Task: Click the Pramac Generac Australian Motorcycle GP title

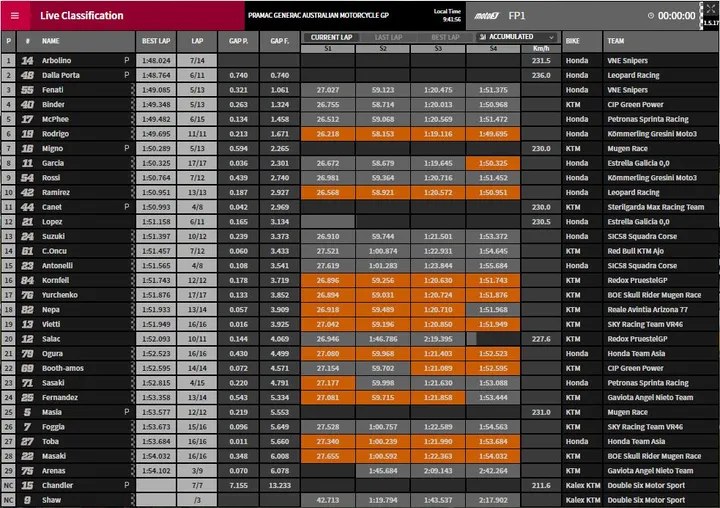Action: click(318, 15)
